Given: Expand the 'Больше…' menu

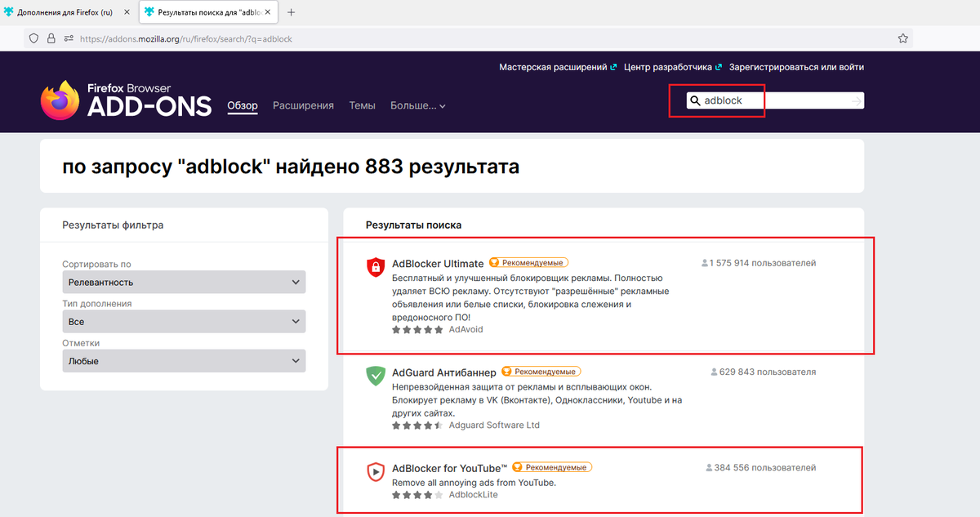Looking at the screenshot, I should [418, 105].
